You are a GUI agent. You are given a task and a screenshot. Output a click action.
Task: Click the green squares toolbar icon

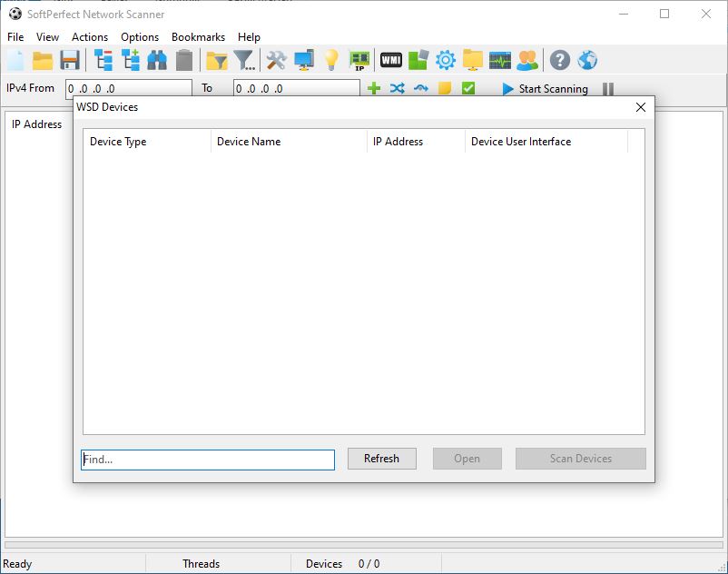coord(418,60)
